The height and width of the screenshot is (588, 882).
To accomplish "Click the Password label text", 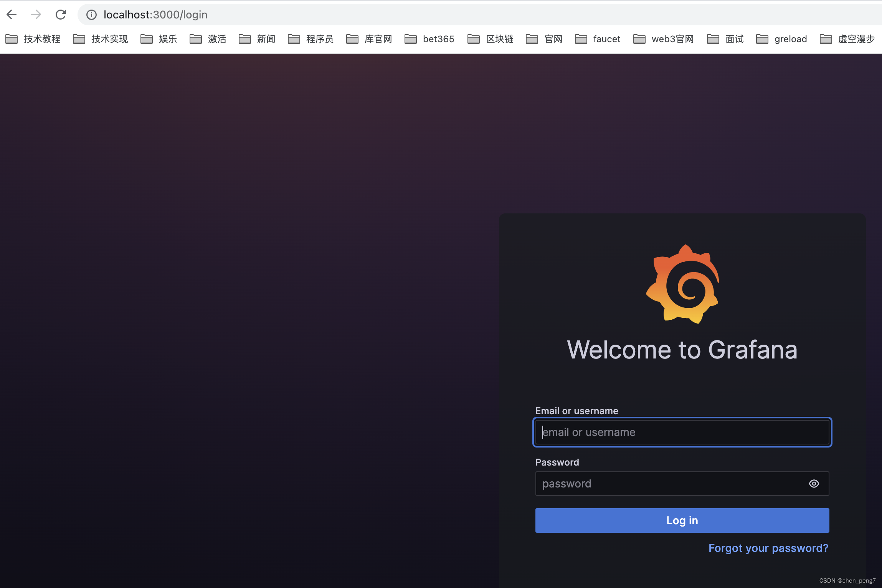I will [x=557, y=462].
